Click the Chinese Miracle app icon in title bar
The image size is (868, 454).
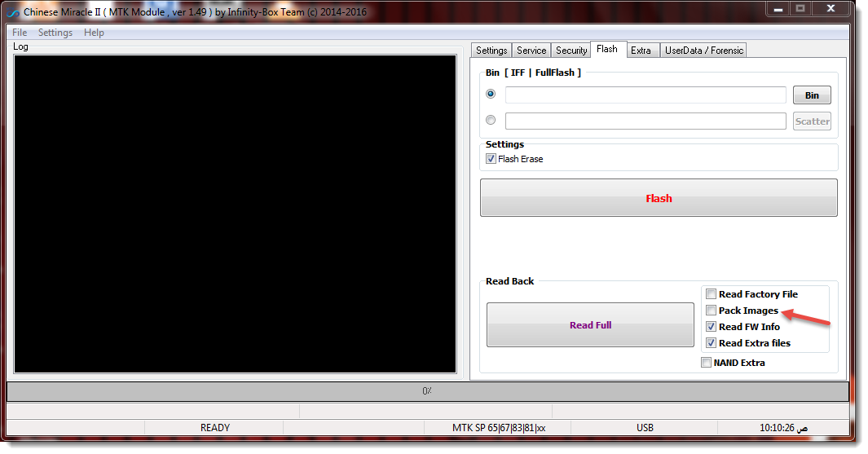[x=12, y=12]
